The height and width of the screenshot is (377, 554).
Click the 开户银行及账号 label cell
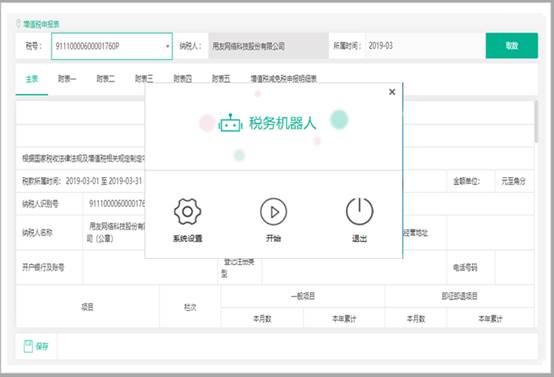49,267
